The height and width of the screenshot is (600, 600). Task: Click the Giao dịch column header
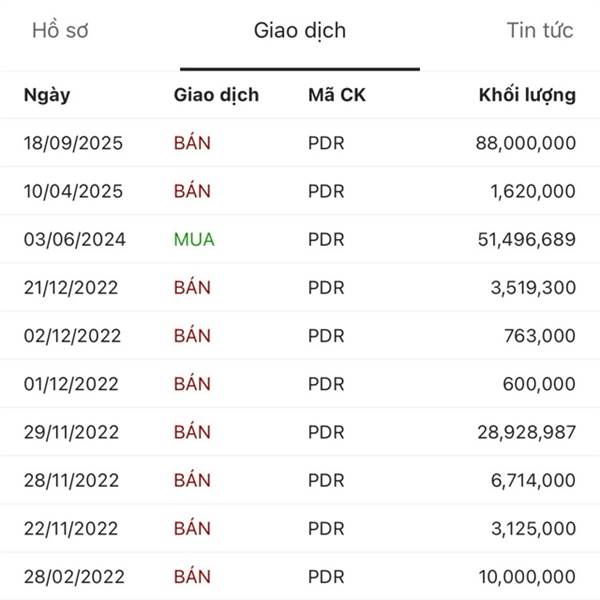click(216, 95)
